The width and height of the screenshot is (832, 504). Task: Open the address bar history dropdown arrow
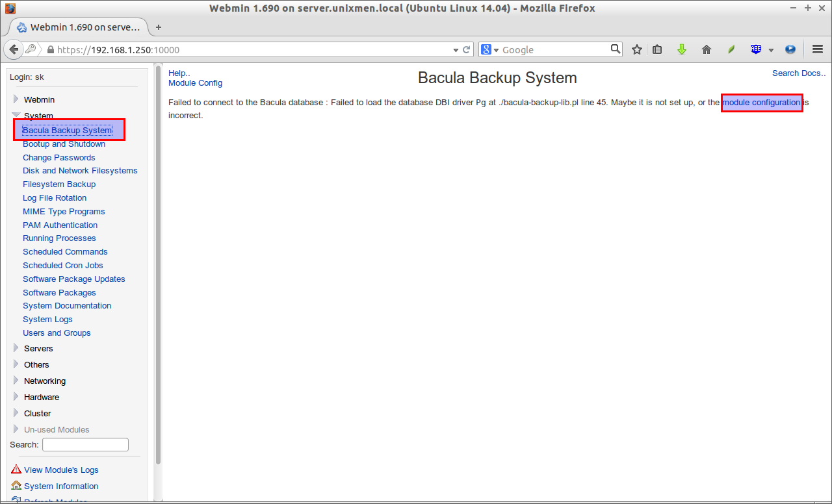coord(456,49)
